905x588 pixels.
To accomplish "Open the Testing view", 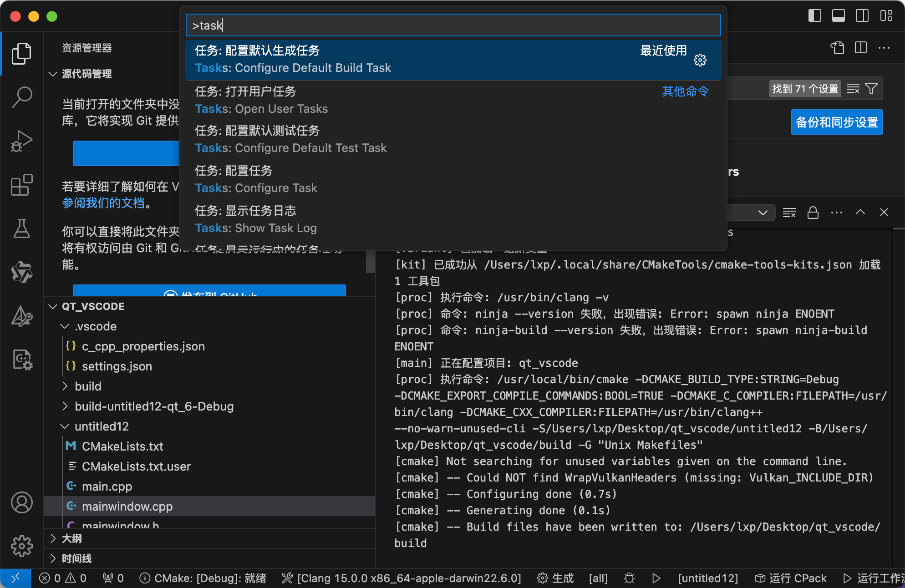I will [x=21, y=228].
